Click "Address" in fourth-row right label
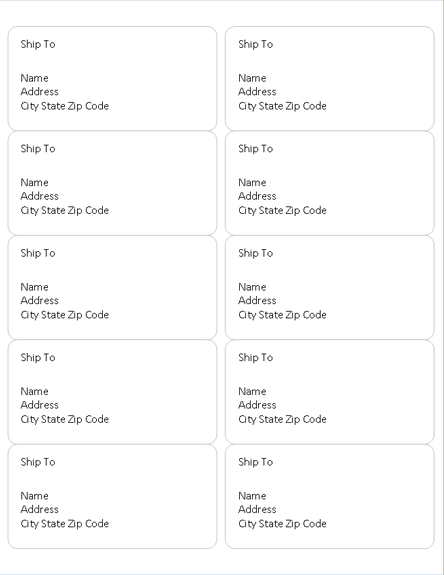 pos(257,405)
